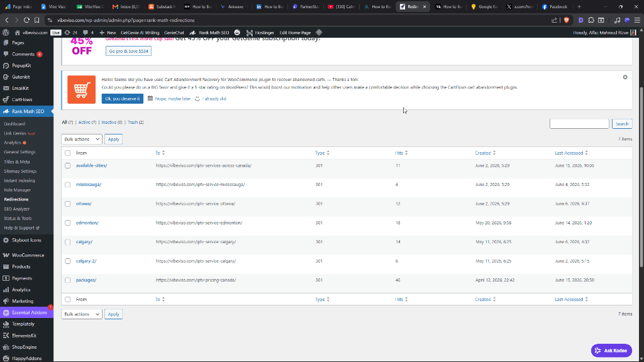Open WooCommerce sidebar menu

[x=26, y=255]
